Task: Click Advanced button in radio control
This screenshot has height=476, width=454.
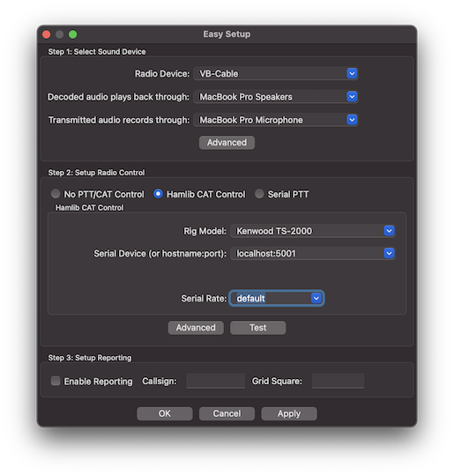Action: point(196,328)
